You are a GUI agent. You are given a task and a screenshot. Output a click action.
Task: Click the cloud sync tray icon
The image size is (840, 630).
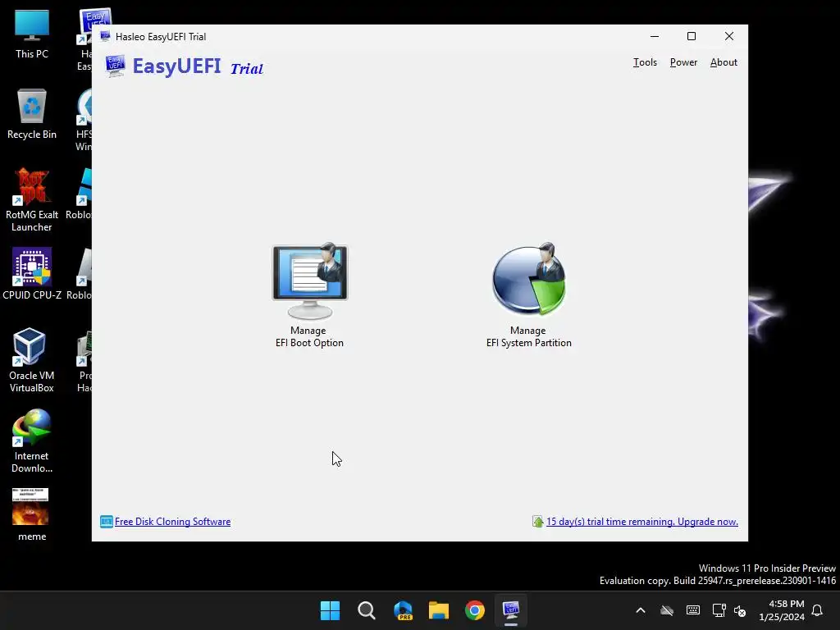(x=666, y=610)
